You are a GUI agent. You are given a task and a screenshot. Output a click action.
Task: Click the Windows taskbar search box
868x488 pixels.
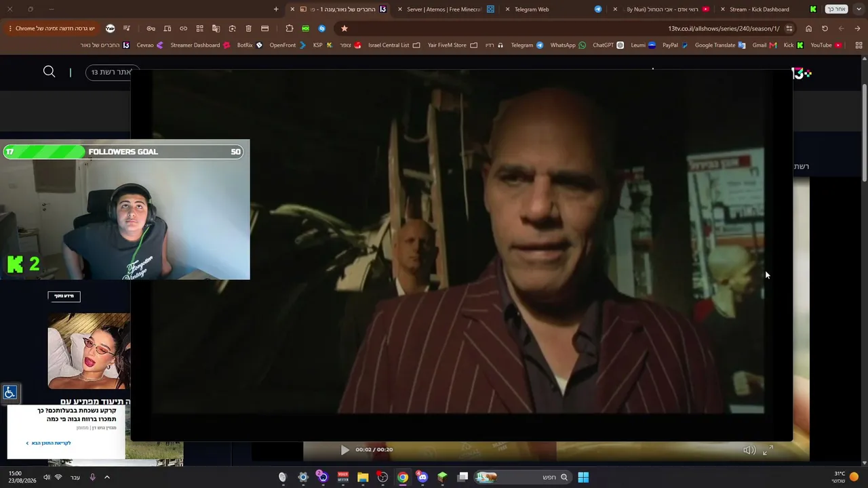point(522,477)
